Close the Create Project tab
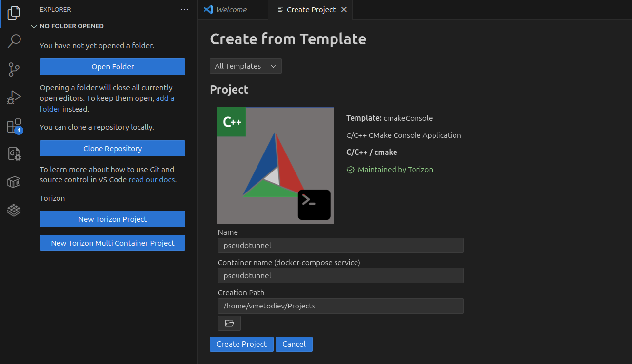The width and height of the screenshot is (632, 364). [344, 10]
